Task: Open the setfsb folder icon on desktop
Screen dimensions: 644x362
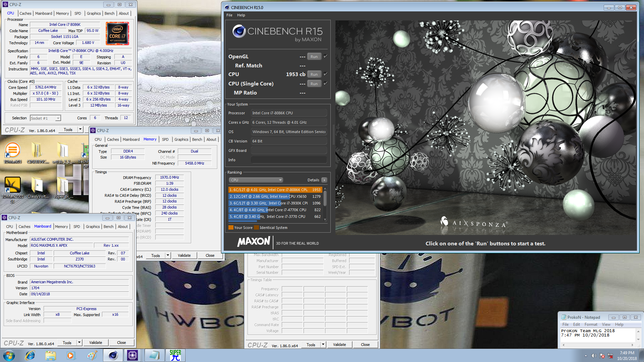Action: [x=63, y=153]
